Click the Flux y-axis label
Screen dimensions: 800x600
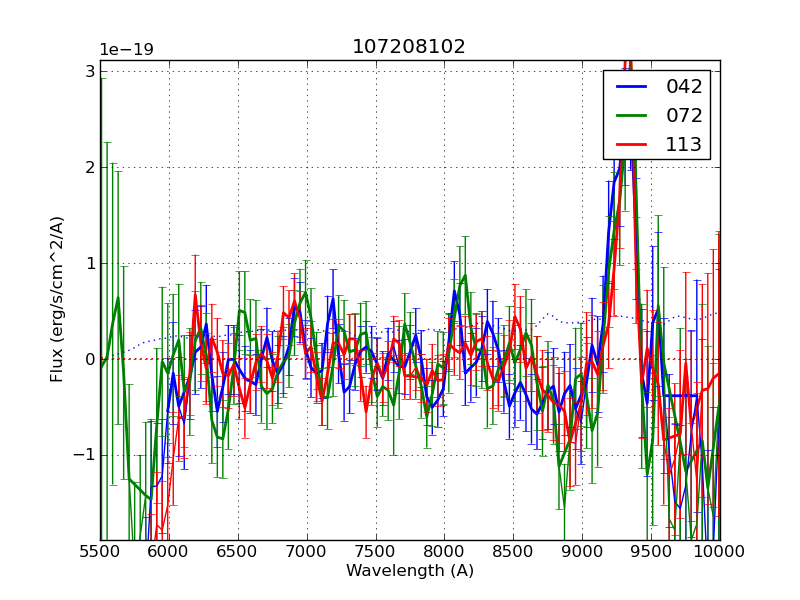pyautogui.click(x=58, y=299)
